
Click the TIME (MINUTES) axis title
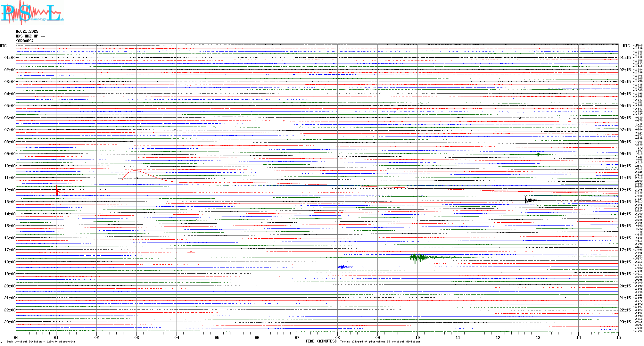point(321,341)
